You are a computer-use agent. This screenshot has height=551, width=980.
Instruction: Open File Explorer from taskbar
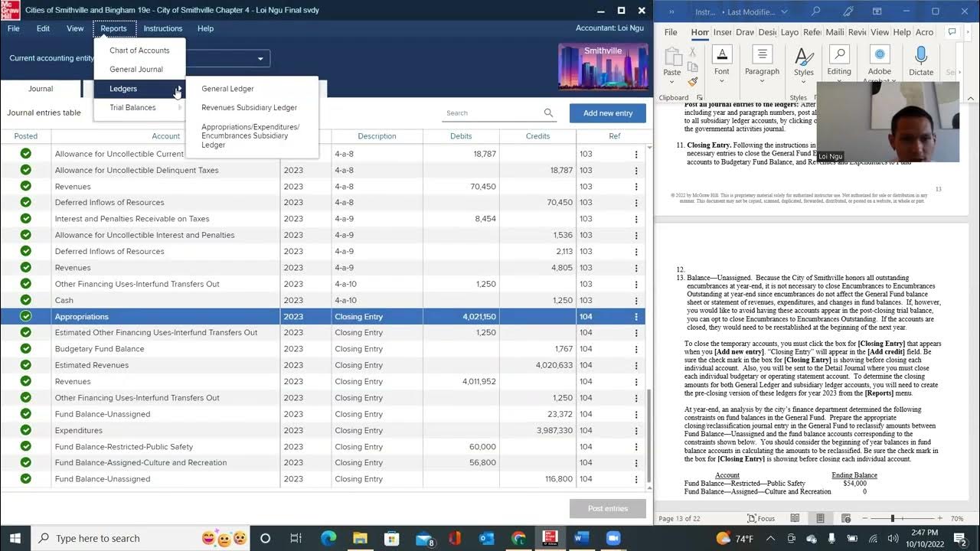click(x=360, y=538)
